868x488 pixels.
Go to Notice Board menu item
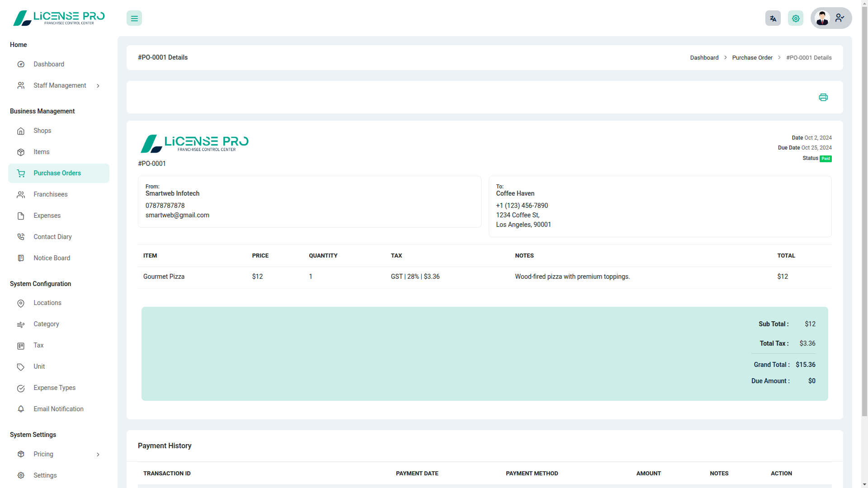tap(52, 258)
